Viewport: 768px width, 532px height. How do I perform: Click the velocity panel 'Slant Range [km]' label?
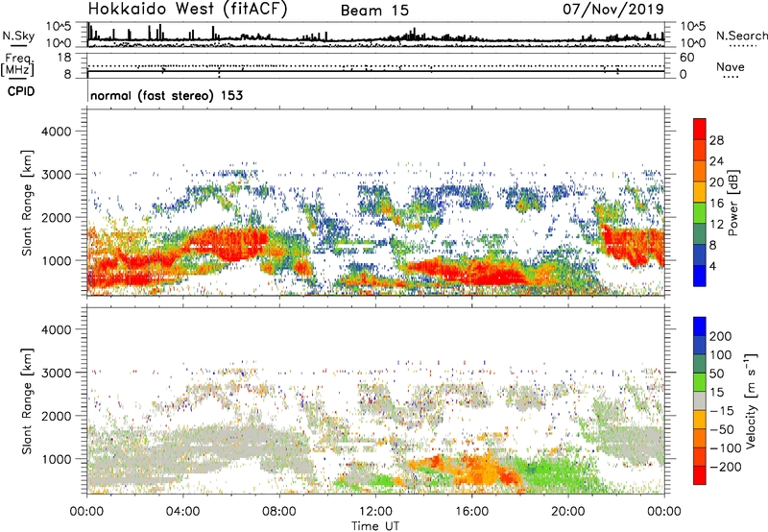tap(27, 401)
